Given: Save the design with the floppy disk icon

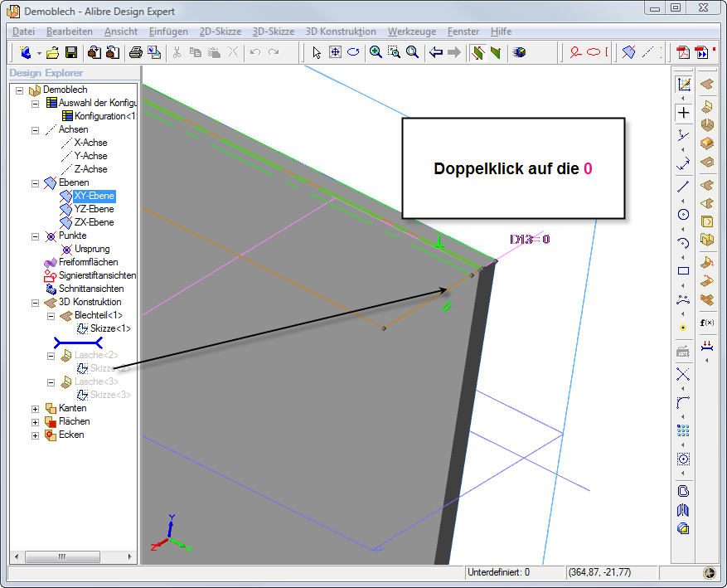Looking at the screenshot, I should [x=71, y=52].
